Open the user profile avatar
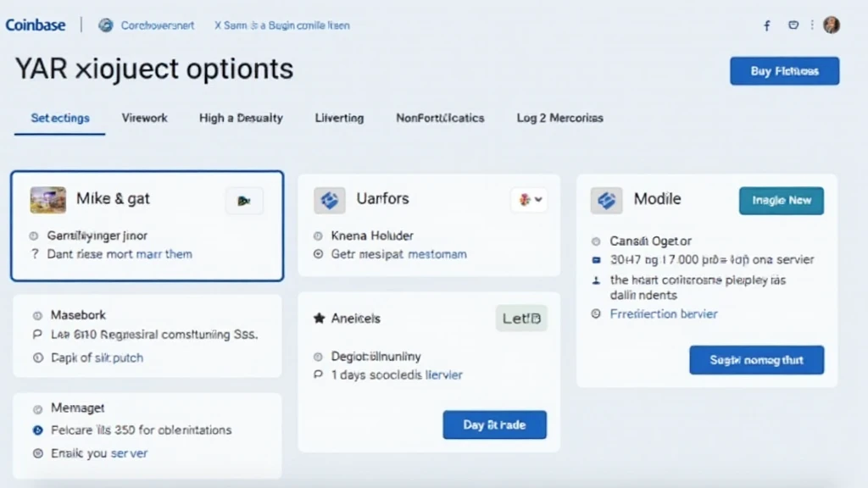The image size is (868, 488). [x=831, y=25]
